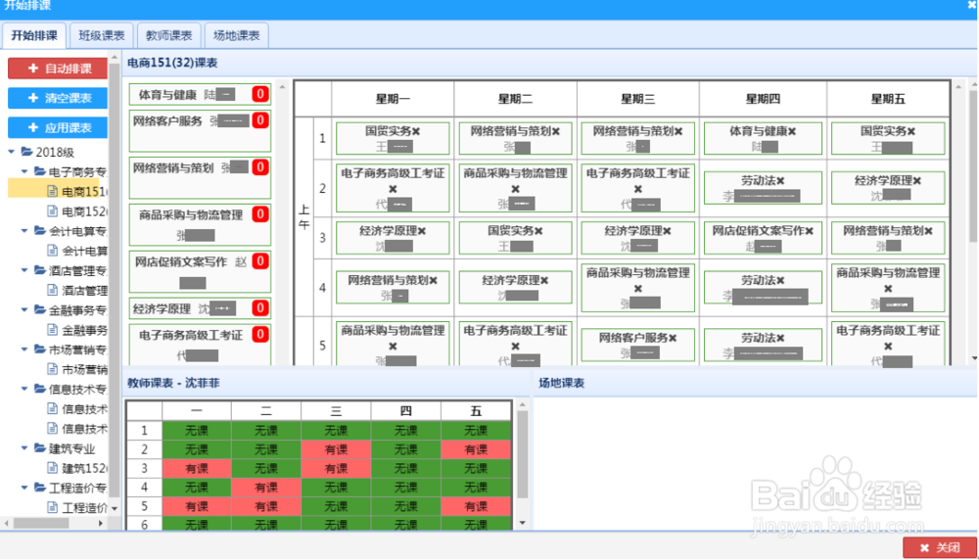The width and height of the screenshot is (979, 560).
Task: Collapse the 会计电算 folder arrow
Action: pyautogui.click(x=24, y=231)
